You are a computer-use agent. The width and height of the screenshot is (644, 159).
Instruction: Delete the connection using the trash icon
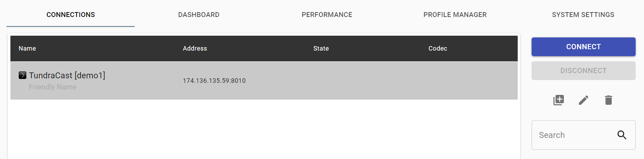point(609,100)
